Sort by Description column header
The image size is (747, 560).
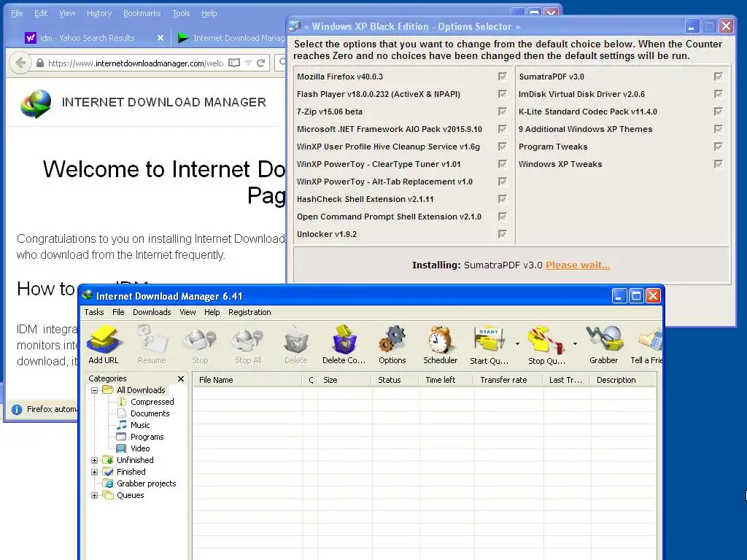[623, 380]
